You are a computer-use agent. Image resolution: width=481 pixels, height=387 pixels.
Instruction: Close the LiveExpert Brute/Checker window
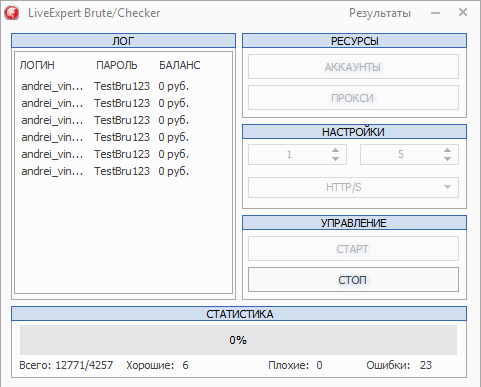pos(463,13)
